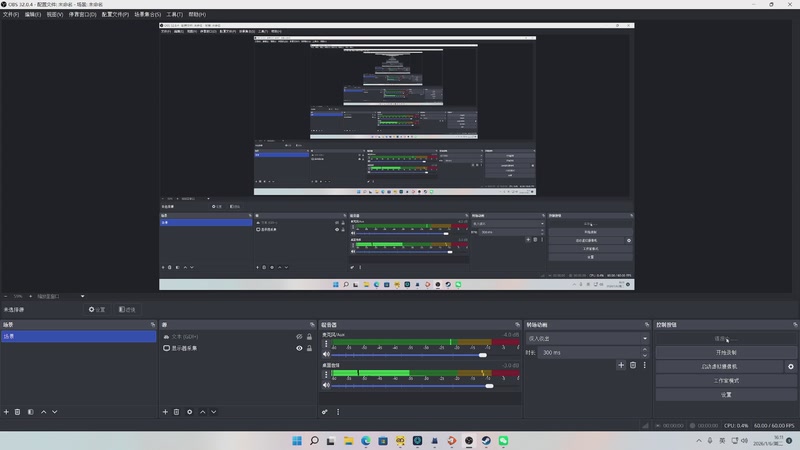This screenshot has height=450, width=800.
Task: Open virtual camera settings gear icon
Action: tap(791, 366)
